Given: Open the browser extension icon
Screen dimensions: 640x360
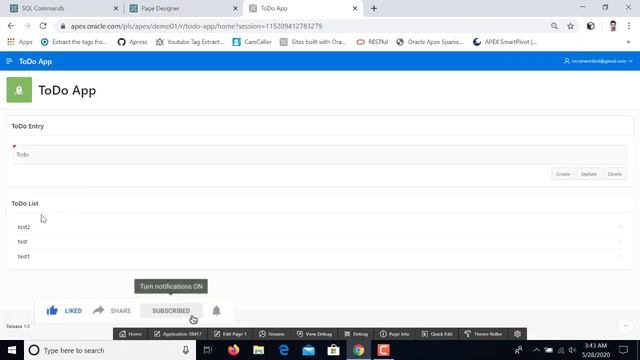Looking at the screenshot, I should (x=591, y=26).
